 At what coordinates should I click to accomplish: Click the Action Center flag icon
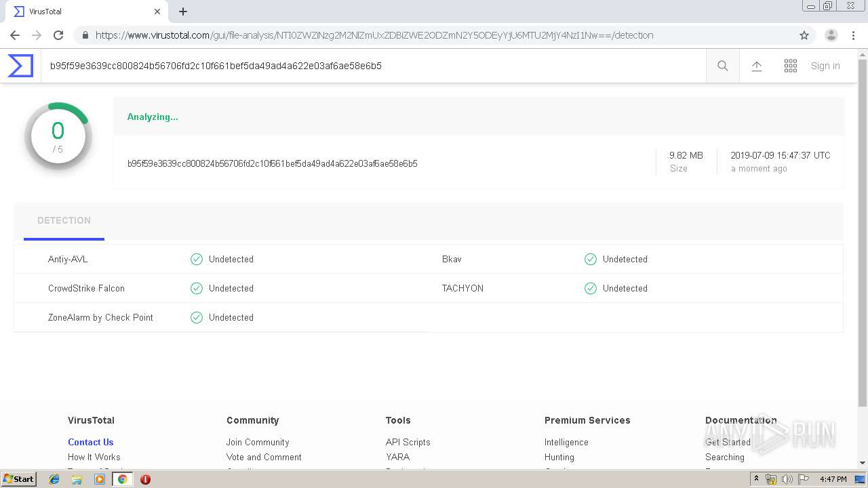pos(804,479)
